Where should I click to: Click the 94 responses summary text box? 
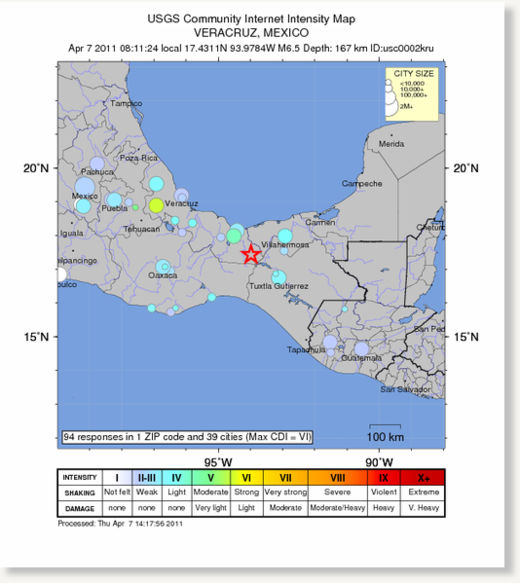tap(187, 437)
